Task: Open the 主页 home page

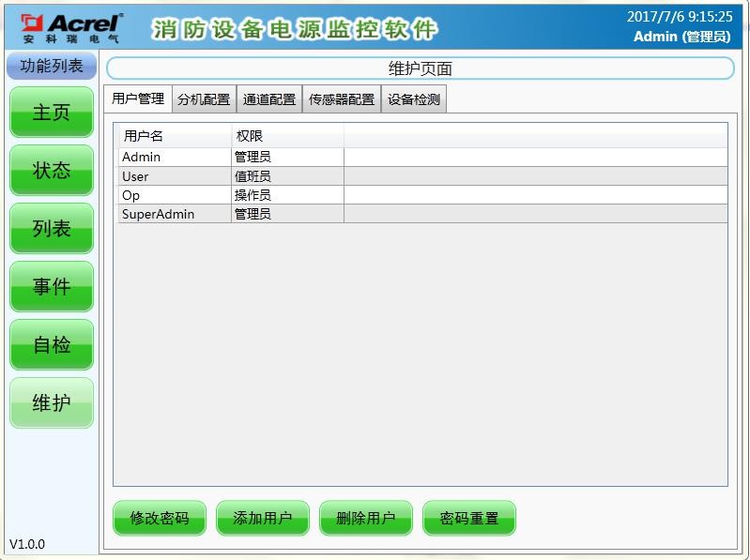Action: tap(52, 113)
